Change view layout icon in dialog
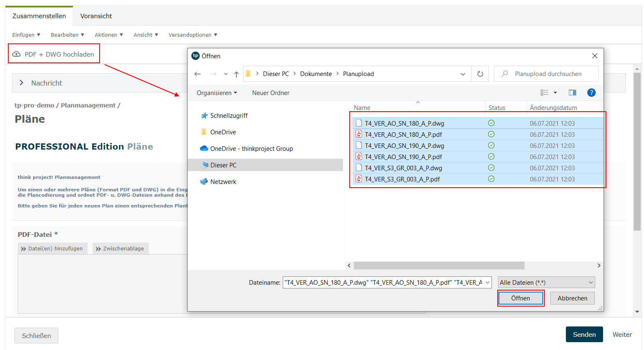 click(x=545, y=93)
